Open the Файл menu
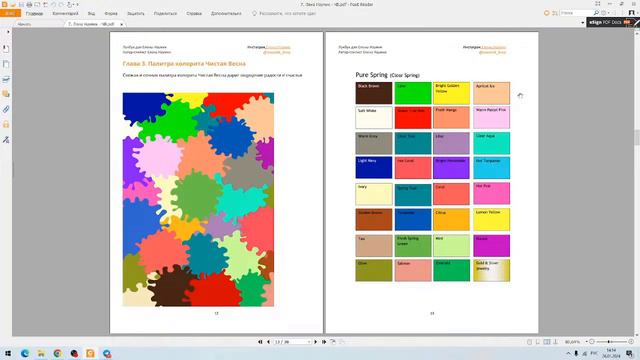The image size is (640, 360). [x=10, y=13]
